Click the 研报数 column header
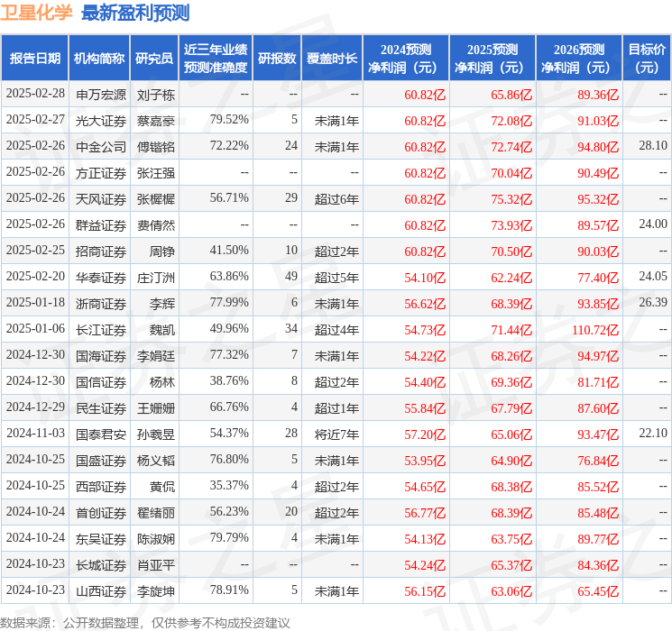The width and height of the screenshot is (672, 631). pos(277,59)
